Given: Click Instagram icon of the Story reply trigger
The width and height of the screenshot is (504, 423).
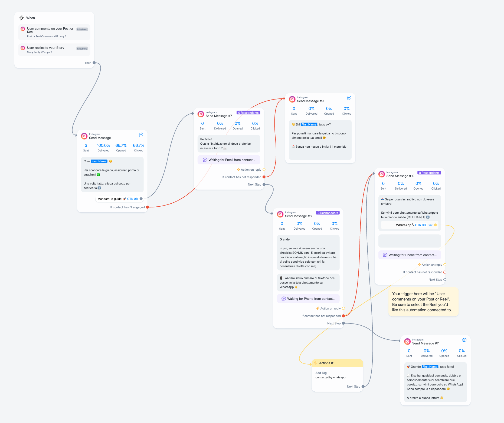Looking at the screenshot, I should coord(23,48).
